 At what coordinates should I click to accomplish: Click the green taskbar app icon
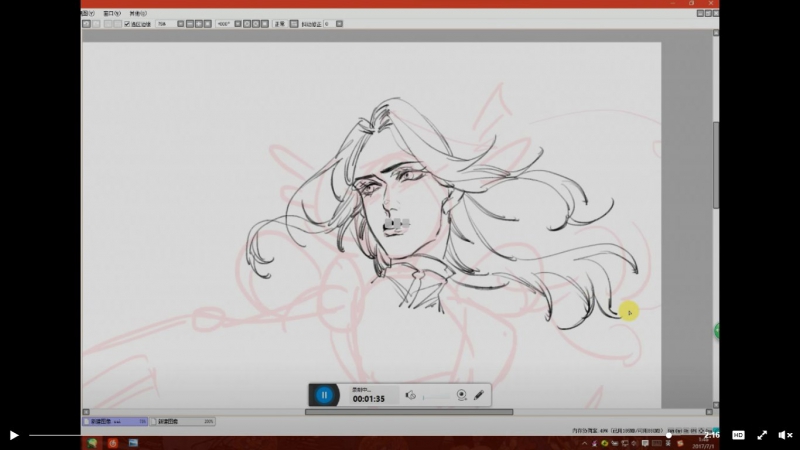click(x=92, y=443)
